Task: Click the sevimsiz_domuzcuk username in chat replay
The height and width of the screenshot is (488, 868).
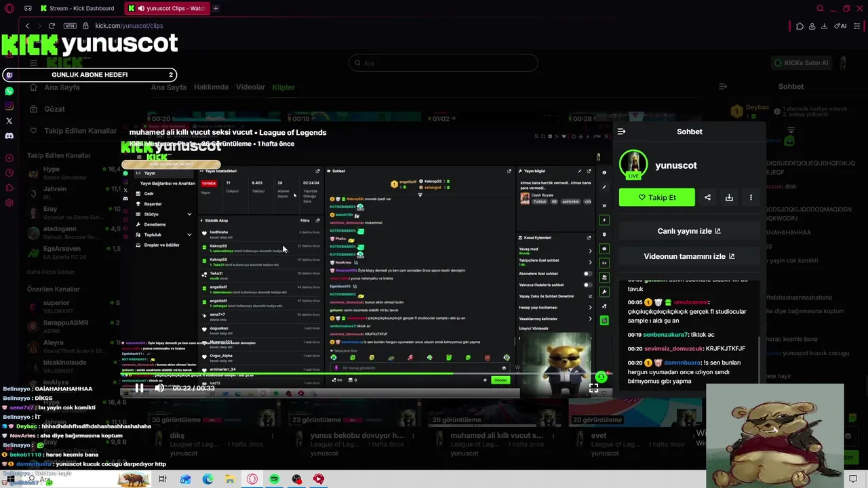Action: coord(674,348)
